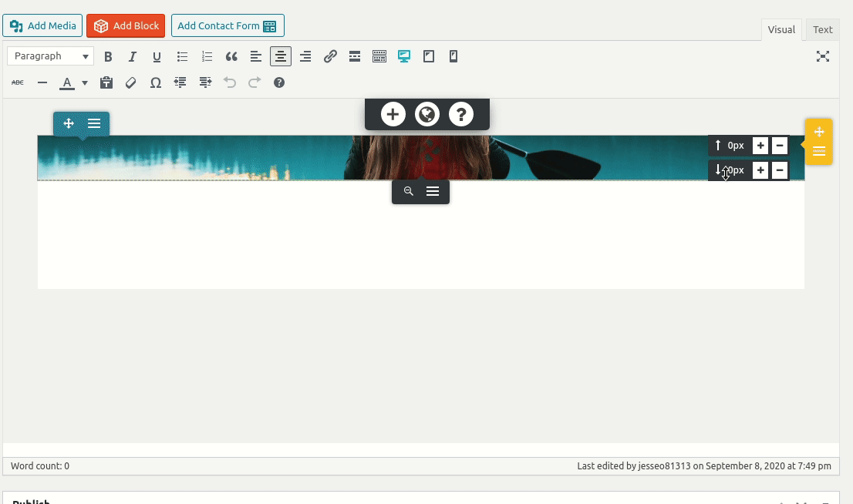Image resolution: width=853 pixels, height=504 pixels.
Task: Apply blockquote formatting
Action: [231, 56]
